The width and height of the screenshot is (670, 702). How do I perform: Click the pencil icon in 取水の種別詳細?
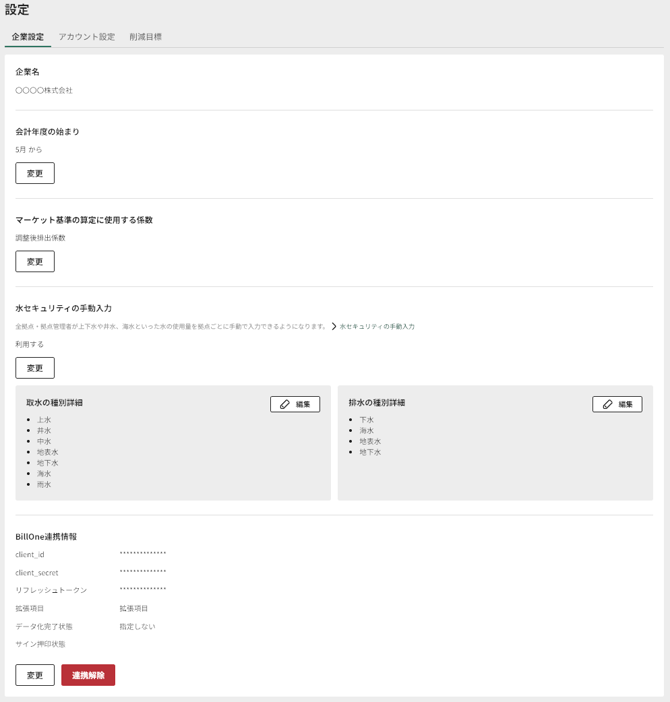coord(285,404)
